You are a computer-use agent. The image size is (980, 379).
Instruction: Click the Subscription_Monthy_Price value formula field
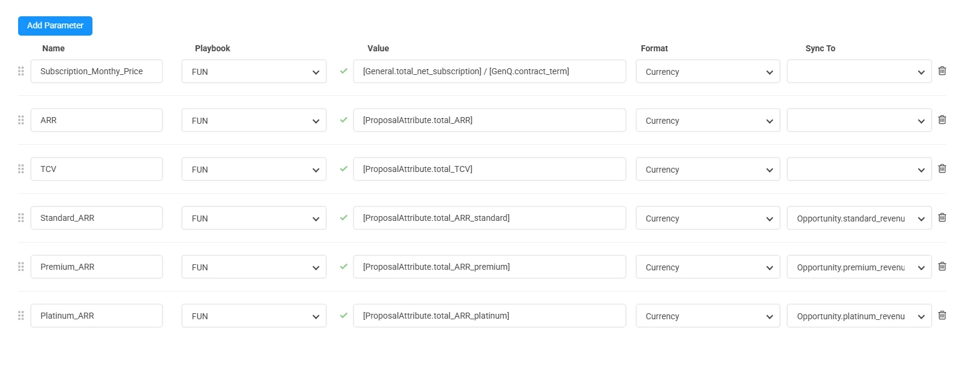coord(489,71)
